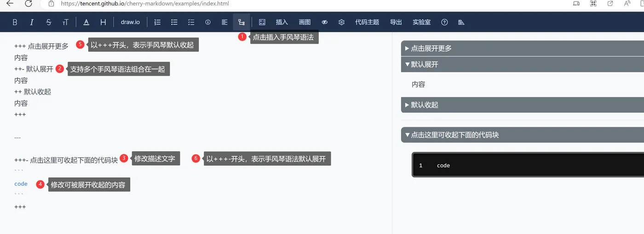Image resolution: width=644 pixels, height=234 pixels.
Task: Open the 导出 menu
Action: (x=396, y=22)
